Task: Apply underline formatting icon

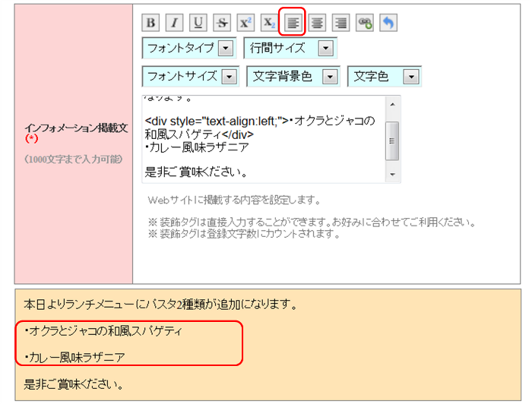Action: [x=198, y=23]
